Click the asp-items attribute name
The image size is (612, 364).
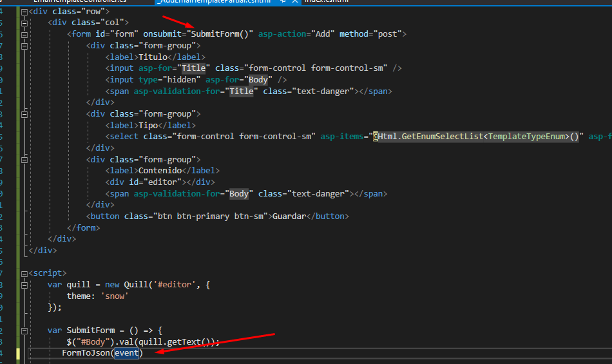tap(342, 137)
